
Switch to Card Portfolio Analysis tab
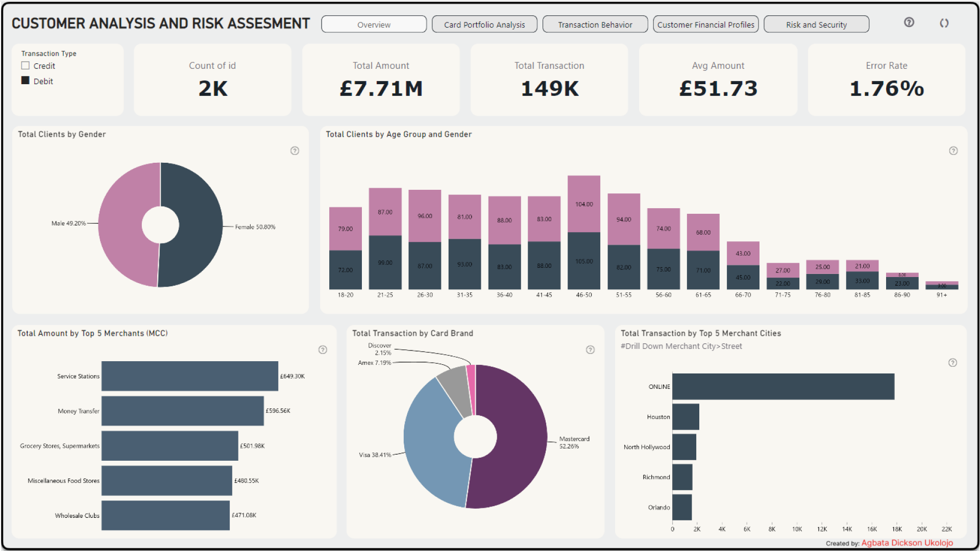click(484, 24)
